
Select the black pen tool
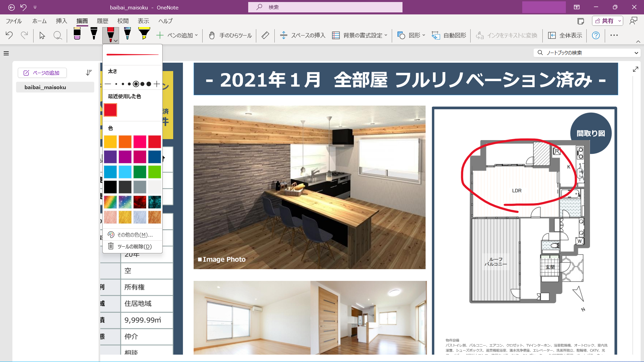tap(94, 34)
